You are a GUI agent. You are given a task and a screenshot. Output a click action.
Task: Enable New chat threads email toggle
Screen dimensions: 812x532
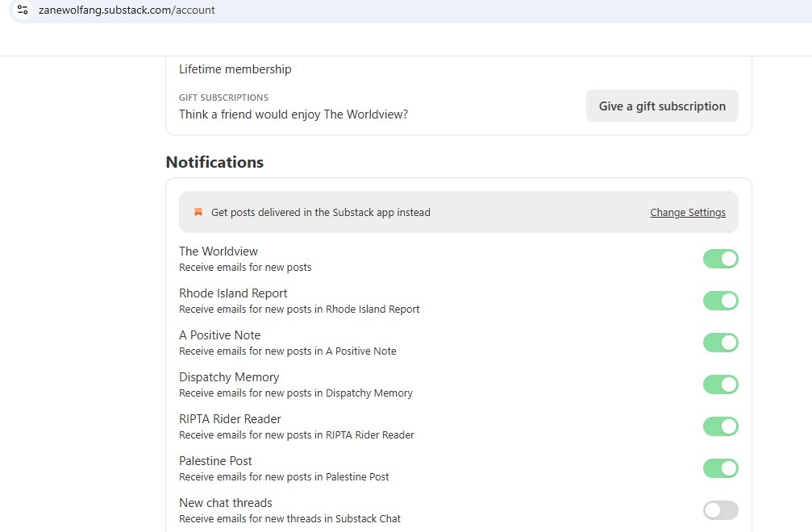coord(720,510)
